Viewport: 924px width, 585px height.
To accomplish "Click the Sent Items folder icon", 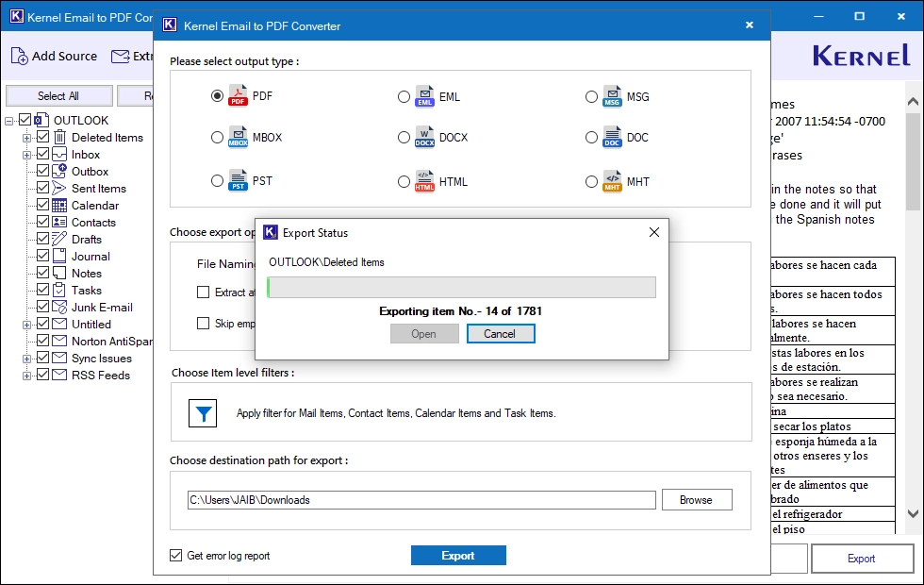I will point(58,188).
